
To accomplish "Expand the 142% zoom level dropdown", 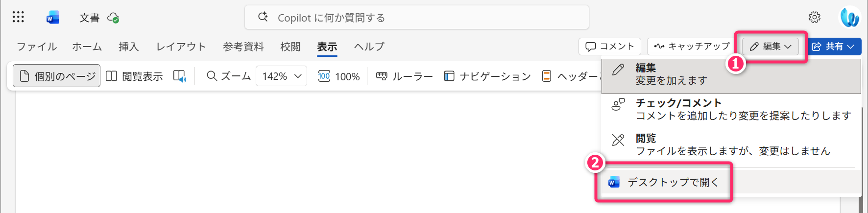I will point(281,76).
